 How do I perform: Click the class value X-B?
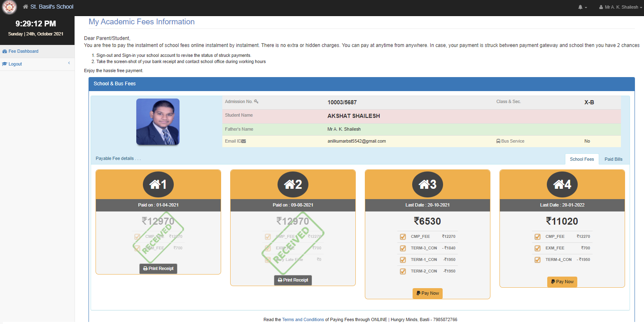click(589, 102)
